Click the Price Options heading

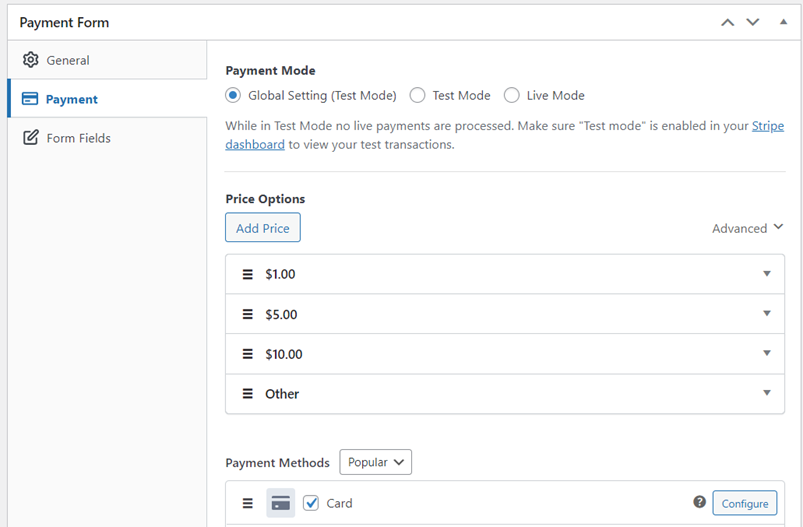265,199
